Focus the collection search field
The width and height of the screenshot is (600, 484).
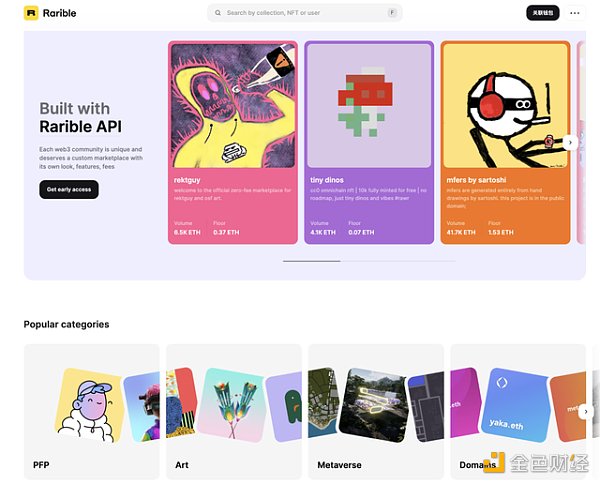pos(305,13)
